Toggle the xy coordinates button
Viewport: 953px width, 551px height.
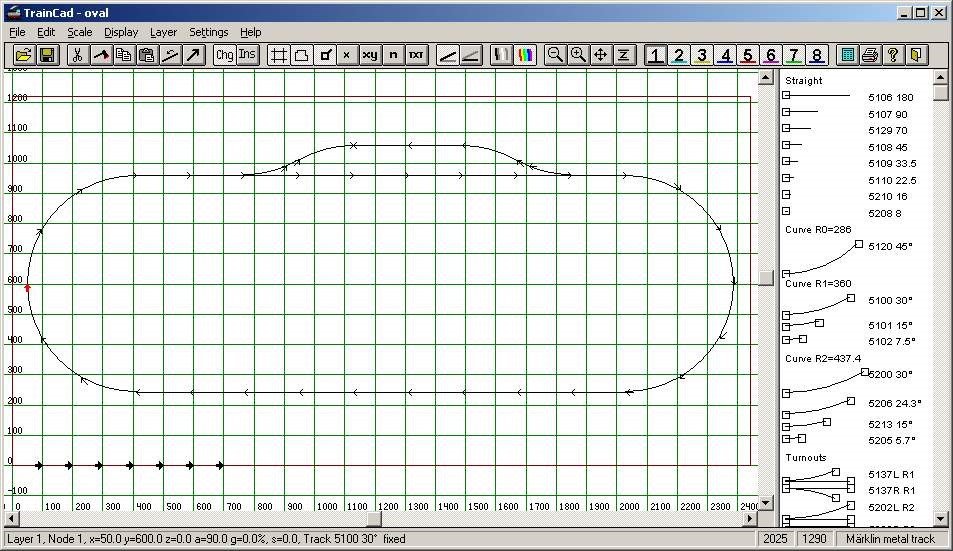tap(370, 55)
